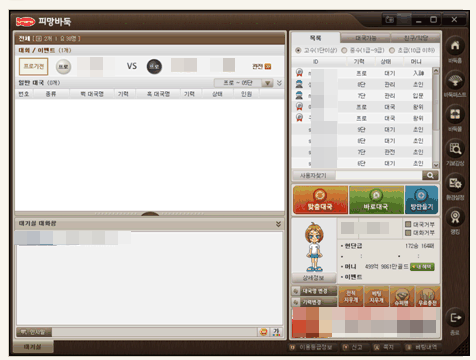Click the title bar icon left of minimize
The width and height of the screenshot is (476, 360).
(x=389, y=20)
